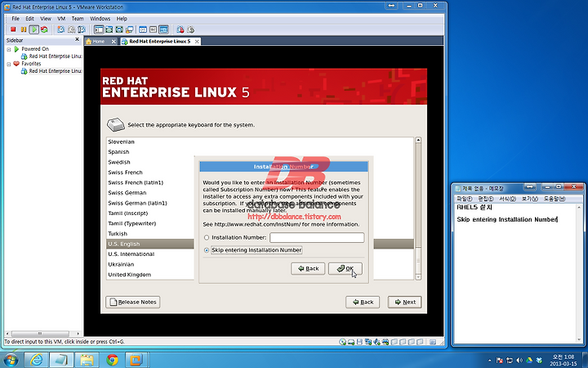Click the keyboard list scroll up arrow
Viewport: 588px width, 368px height.
[x=418, y=140]
